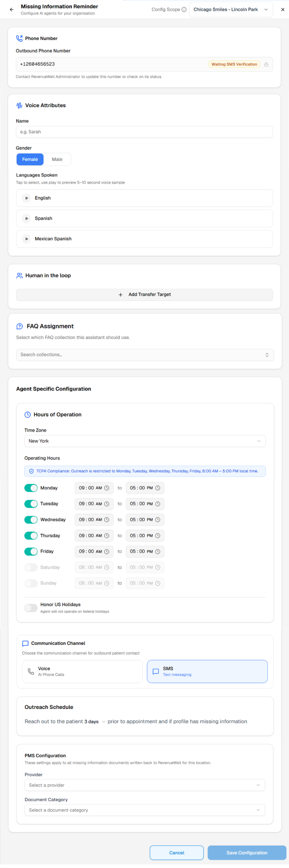The image size is (289, 868).
Task: Click the Save Configuration button
Action: (x=247, y=853)
